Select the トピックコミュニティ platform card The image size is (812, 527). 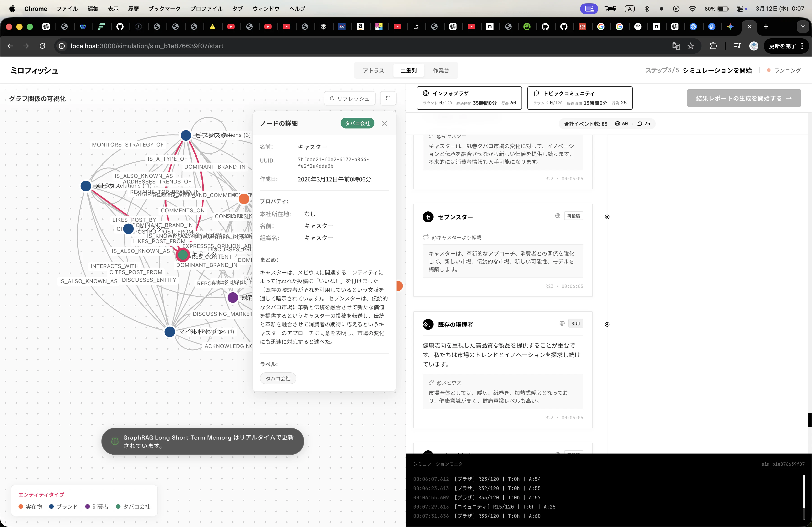click(580, 98)
